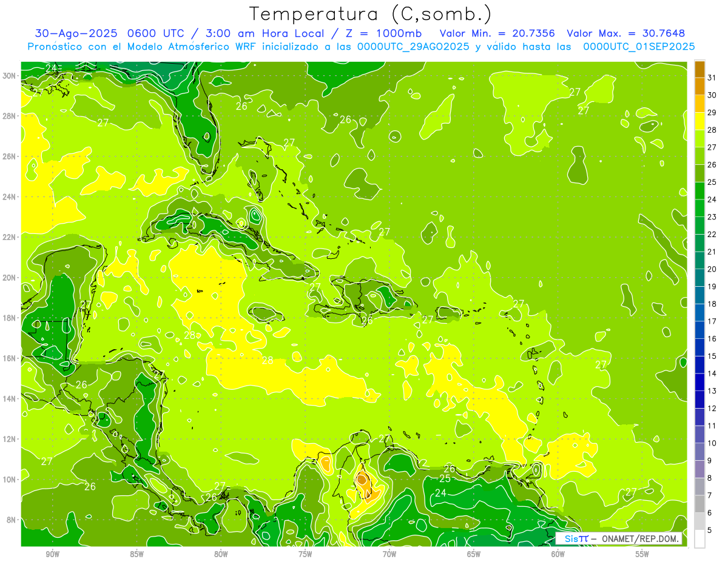Click the '20N' latitude axis label
This screenshot has width=728, height=562.
pos(10,277)
